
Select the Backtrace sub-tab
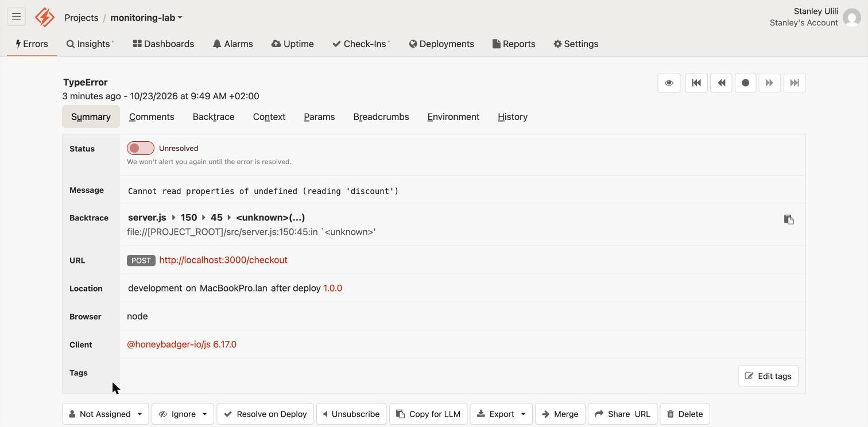pyautogui.click(x=214, y=117)
